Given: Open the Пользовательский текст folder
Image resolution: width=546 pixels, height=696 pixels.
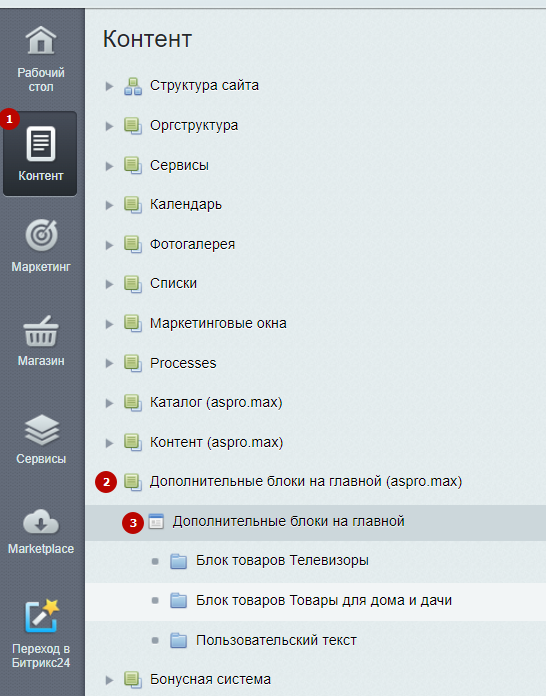Looking at the screenshot, I should tap(276, 641).
